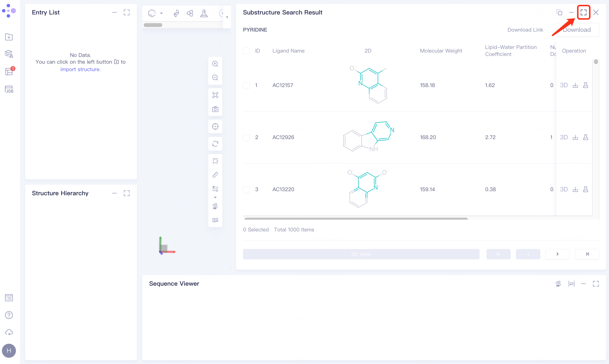The image size is (609, 364).
Task: Open the help question mark icon
Action: pyautogui.click(x=9, y=315)
